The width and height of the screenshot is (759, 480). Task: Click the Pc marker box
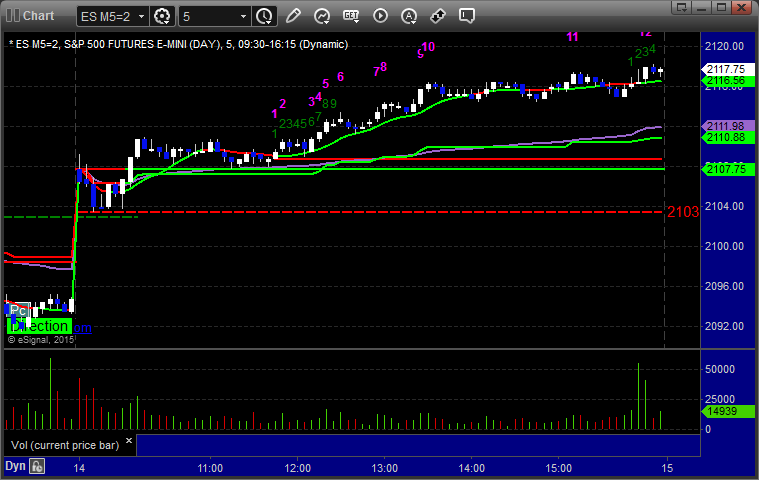click(17, 310)
